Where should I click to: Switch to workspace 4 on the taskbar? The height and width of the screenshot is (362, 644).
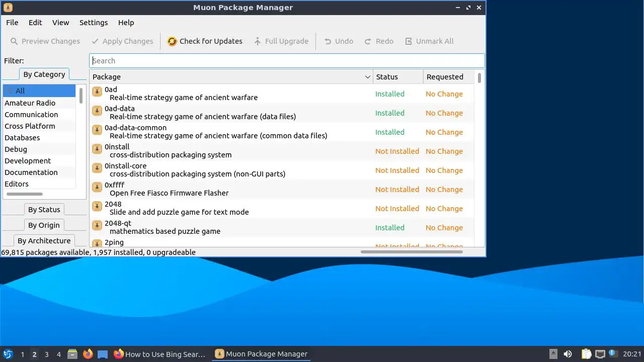pyautogui.click(x=58, y=354)
